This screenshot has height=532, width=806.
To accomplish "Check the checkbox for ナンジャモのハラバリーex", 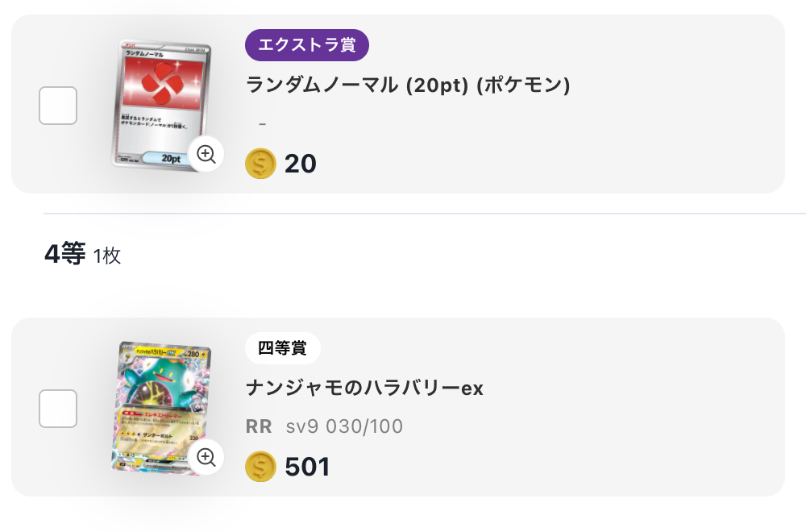I will [56, 407].
